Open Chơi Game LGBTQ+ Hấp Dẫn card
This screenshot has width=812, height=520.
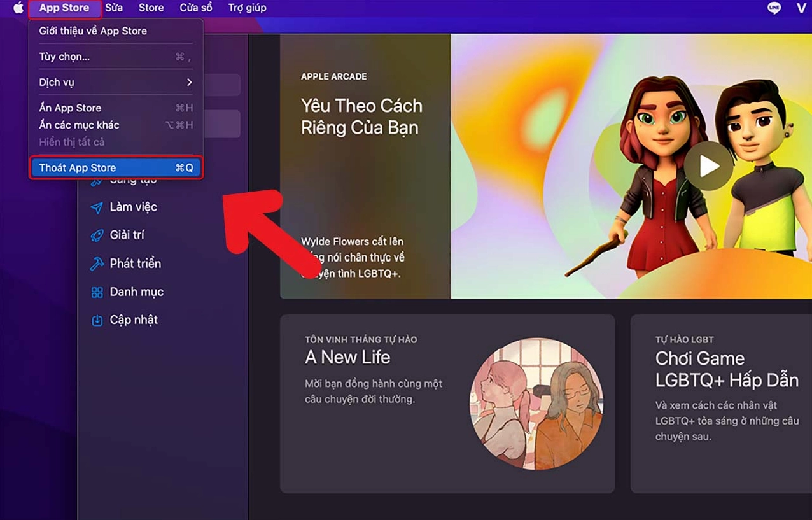click(721, 404)
